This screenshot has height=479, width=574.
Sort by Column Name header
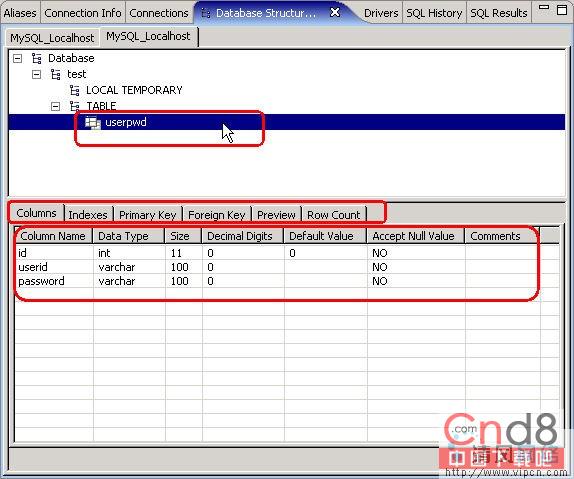pyautogui.click(x=53, y=236)
